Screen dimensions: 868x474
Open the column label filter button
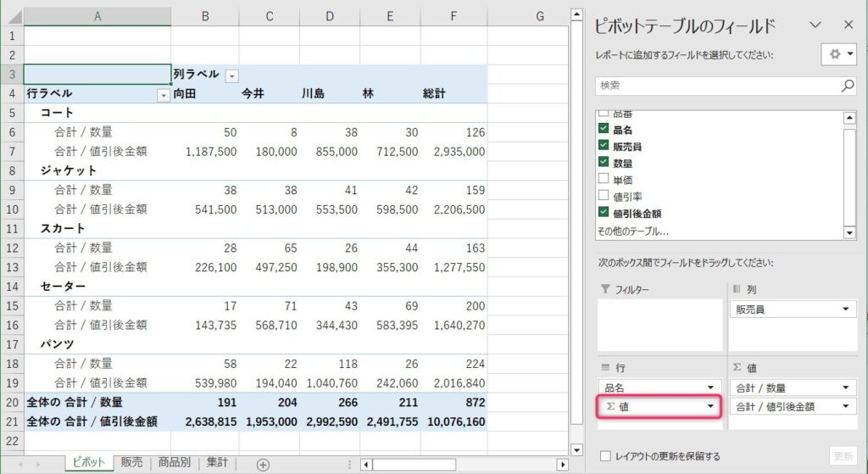pyautogui.click(x=232, y=75)
